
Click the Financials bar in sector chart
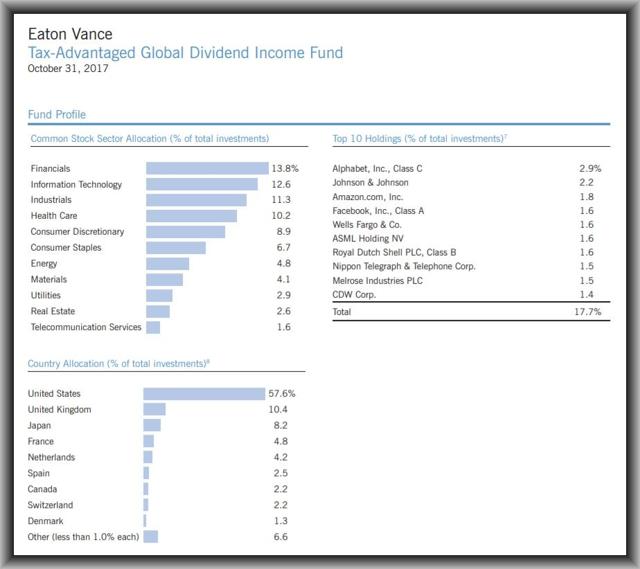pyautogui.click(x=207, y=168)
